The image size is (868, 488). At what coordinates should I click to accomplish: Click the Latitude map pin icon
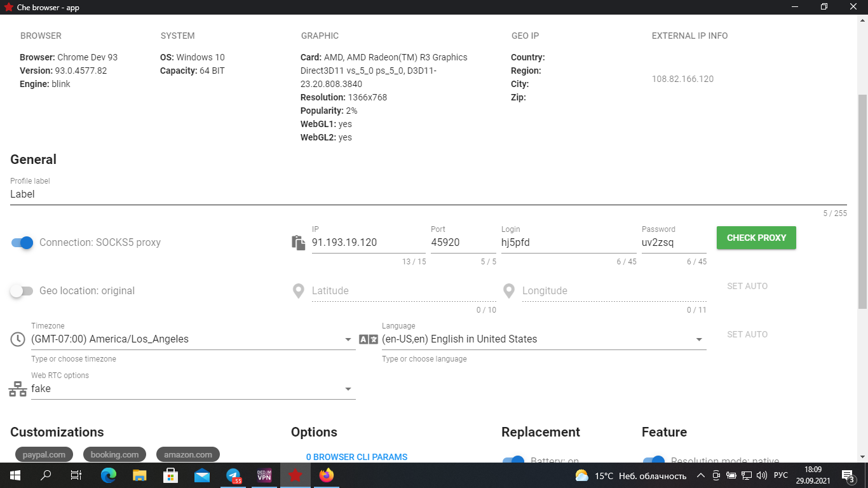pos(298,291)
